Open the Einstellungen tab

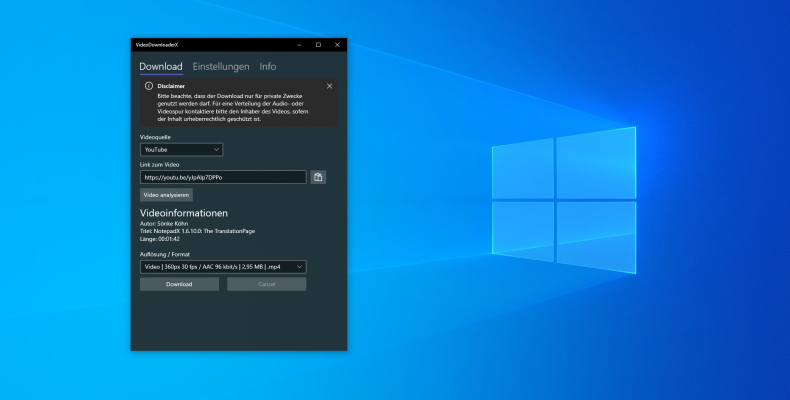pos(221,66)
